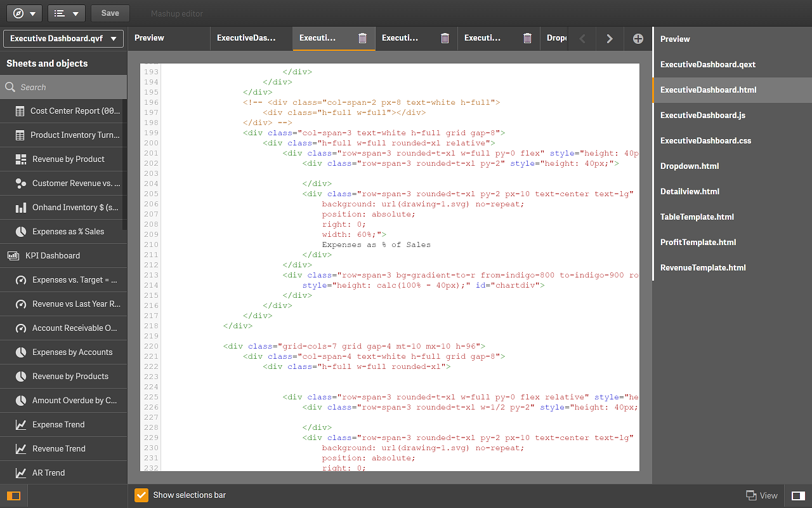Click the left arrow to scroll tabs back
Viewport: 812px width, 508px height.
click(x=582, y=38)
